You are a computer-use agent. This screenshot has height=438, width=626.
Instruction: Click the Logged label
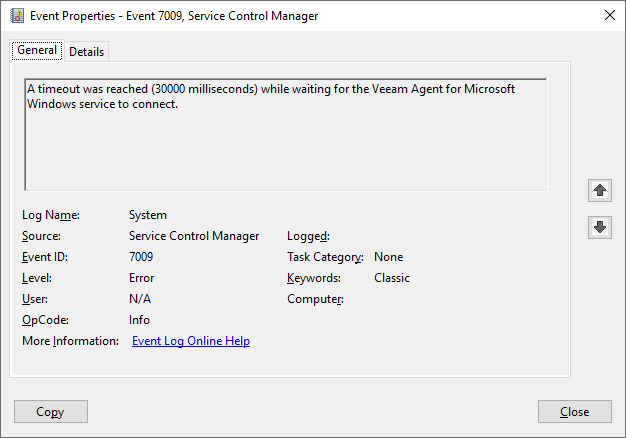point(308,236)
